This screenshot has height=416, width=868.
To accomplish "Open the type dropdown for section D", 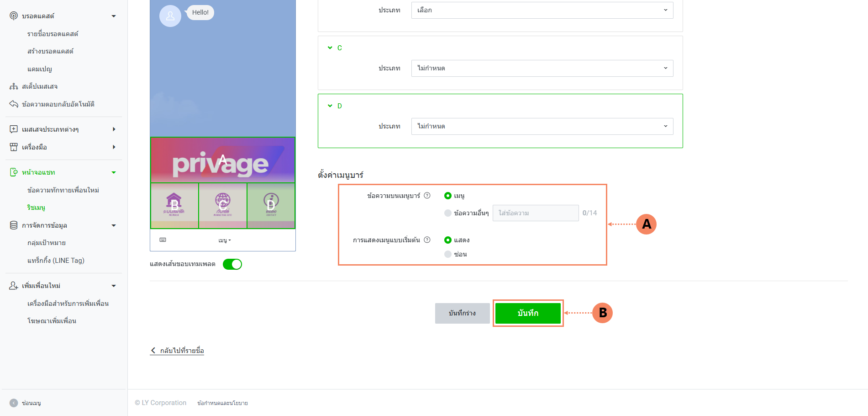I will [542, 126].
